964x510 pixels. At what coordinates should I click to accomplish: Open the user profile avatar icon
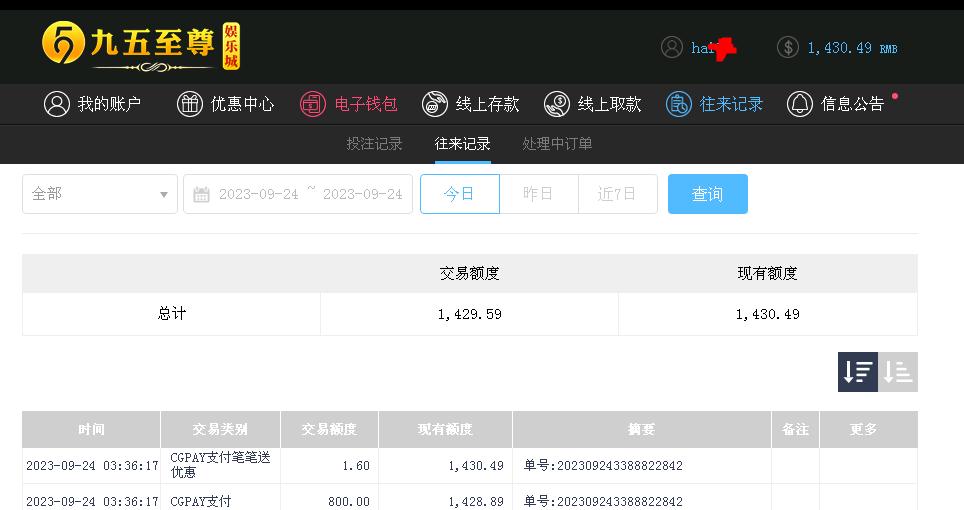pos(671,47)
